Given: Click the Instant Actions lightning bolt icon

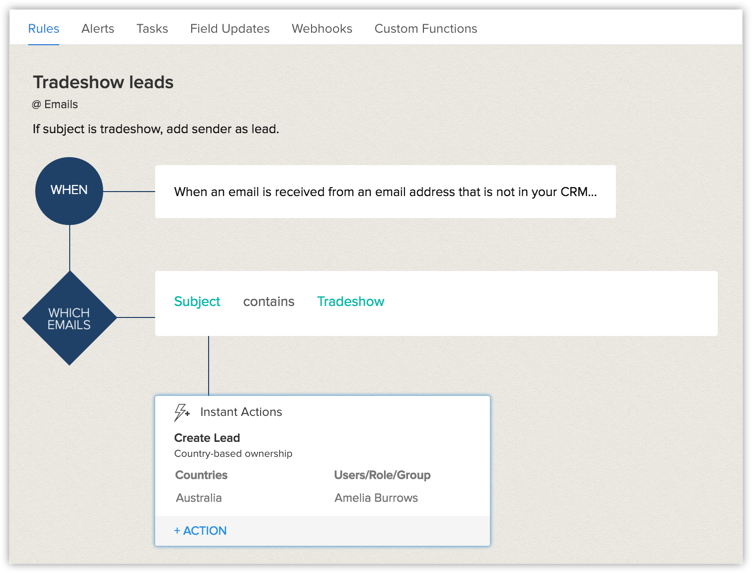Looking at the screenshot, I should click(182, 412).
